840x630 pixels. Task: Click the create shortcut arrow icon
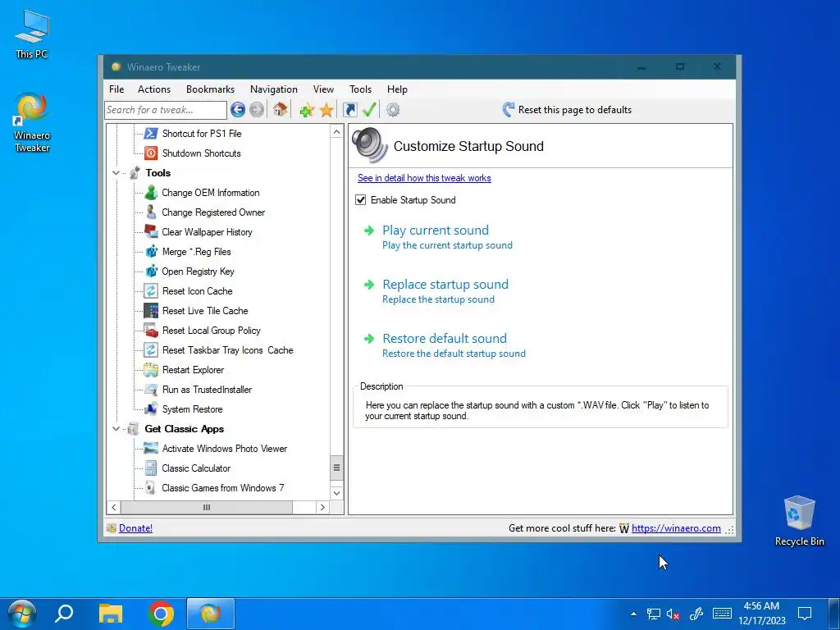coord(349,110)
